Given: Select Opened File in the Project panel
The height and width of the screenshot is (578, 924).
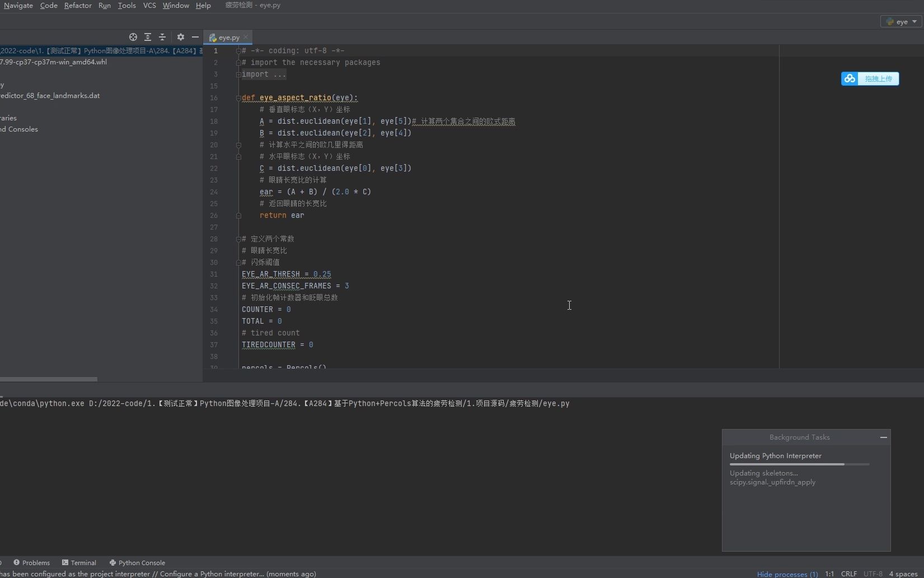Looking at the screenshot, I should click(133, 37).
